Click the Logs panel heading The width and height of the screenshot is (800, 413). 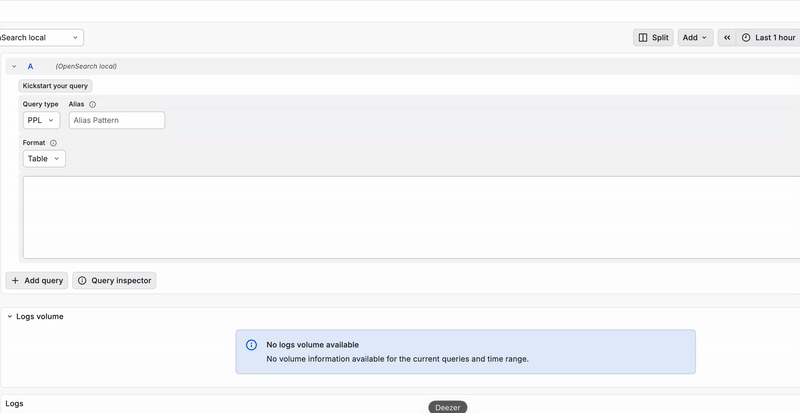(15, 403)
